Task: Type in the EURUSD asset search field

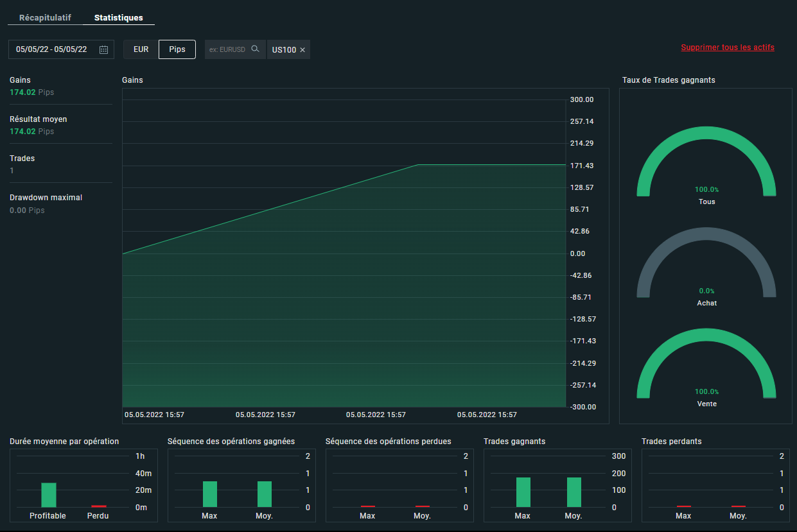Action: coord(228,49)
